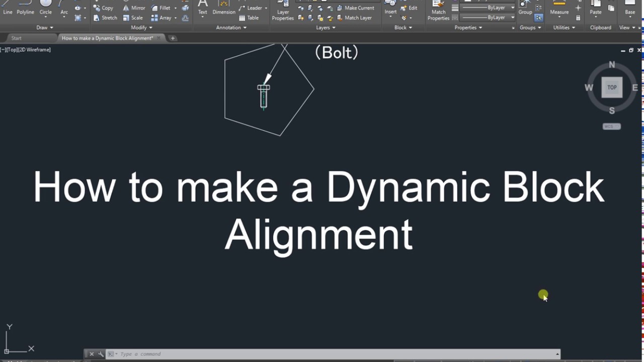Apply the Fillet command
This screenshot has width=644, height=362.
click(161, 8)
